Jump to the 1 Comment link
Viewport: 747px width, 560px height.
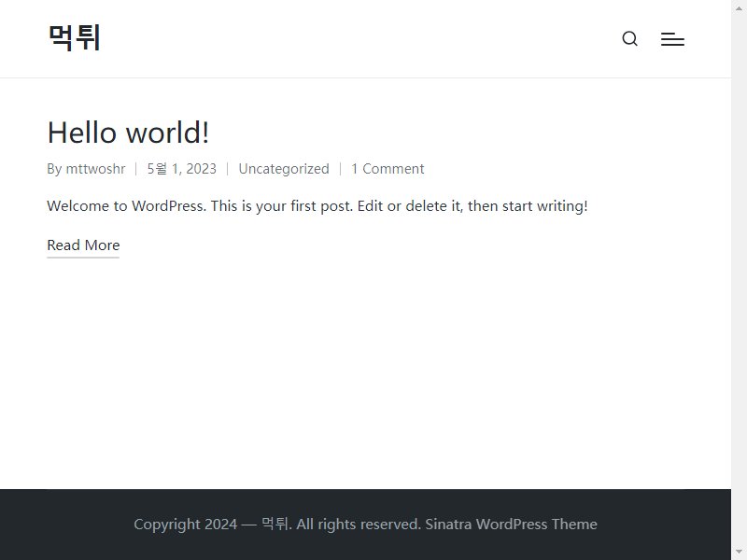click(x=388, y=169)
